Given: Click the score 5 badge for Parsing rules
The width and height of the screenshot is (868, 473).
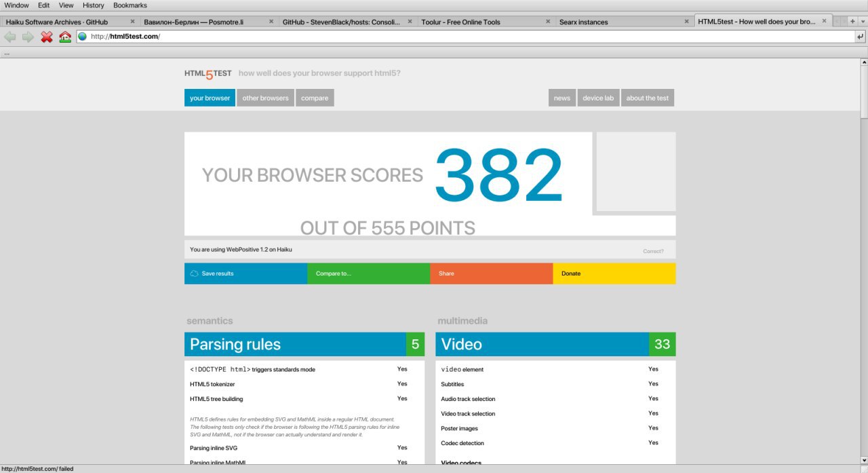Looking at the screenshot, I should 415,344.
